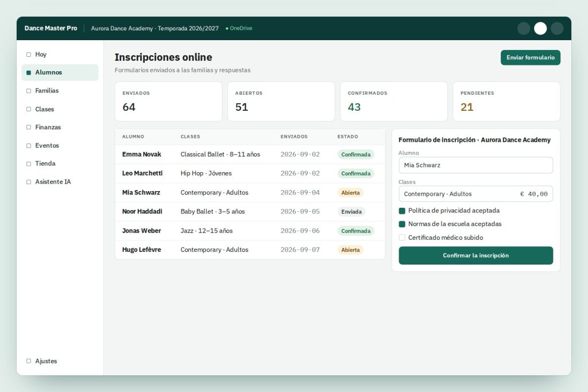Select the Hugo Lefèvre row
The image size is (588, 392).
[250, 250]
